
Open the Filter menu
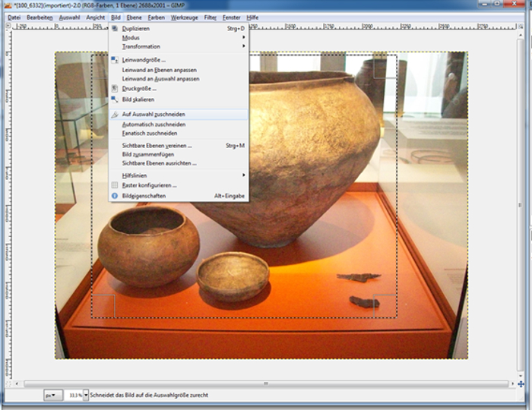211,17
